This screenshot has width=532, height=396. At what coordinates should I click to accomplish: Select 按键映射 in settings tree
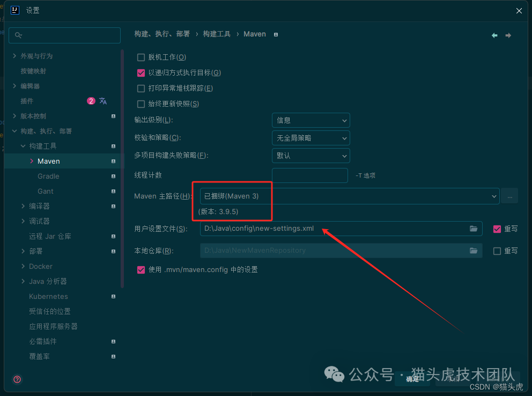coord(33,71)
